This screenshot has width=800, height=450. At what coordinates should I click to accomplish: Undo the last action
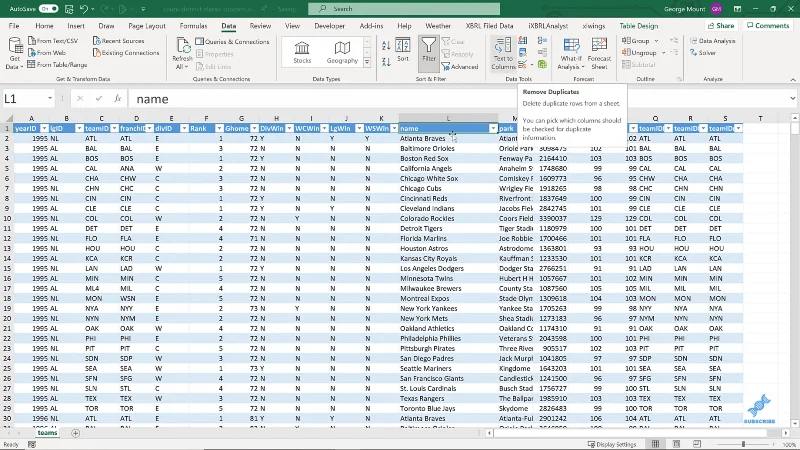(84, 9)
